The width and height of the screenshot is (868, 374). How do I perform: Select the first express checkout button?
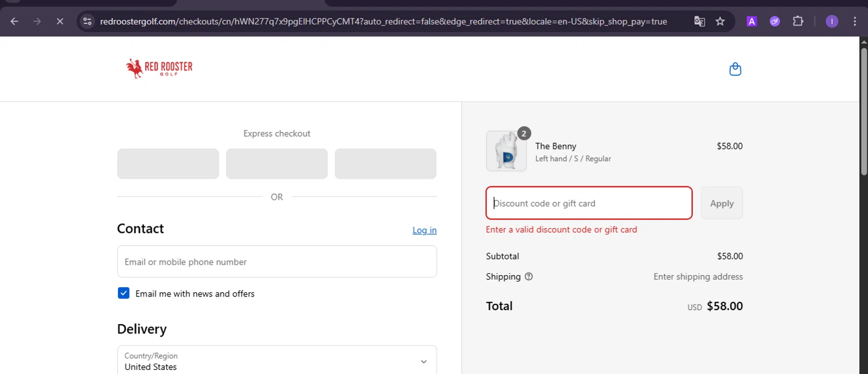(x=168, y=164)
